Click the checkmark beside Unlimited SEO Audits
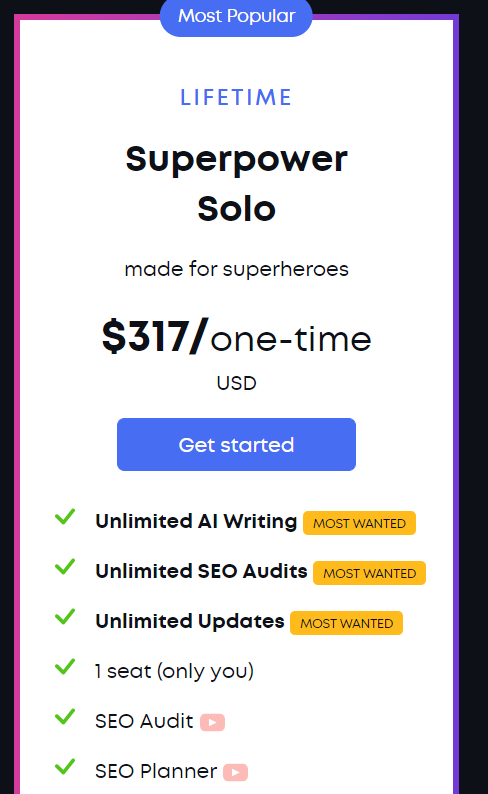 (65, 567)
